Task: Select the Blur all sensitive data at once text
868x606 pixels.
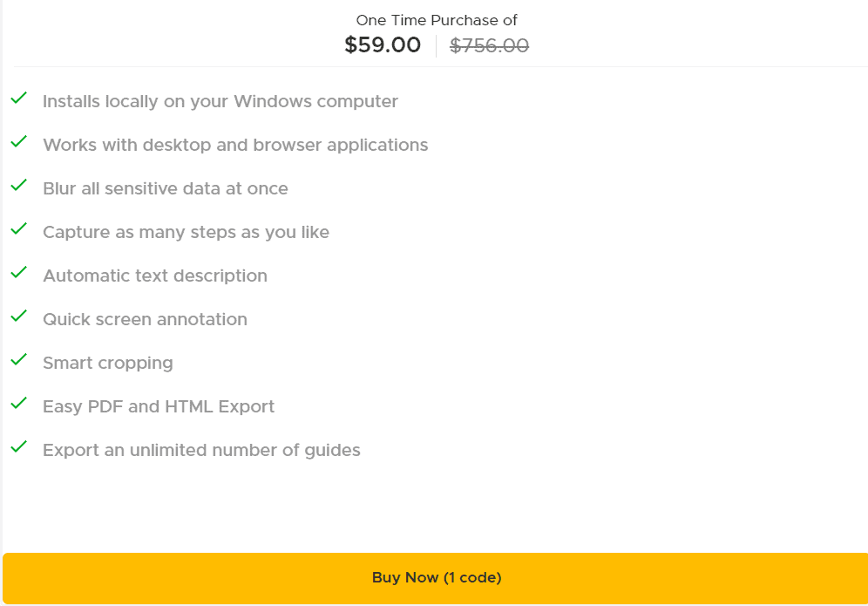Action: click(166, 188)
